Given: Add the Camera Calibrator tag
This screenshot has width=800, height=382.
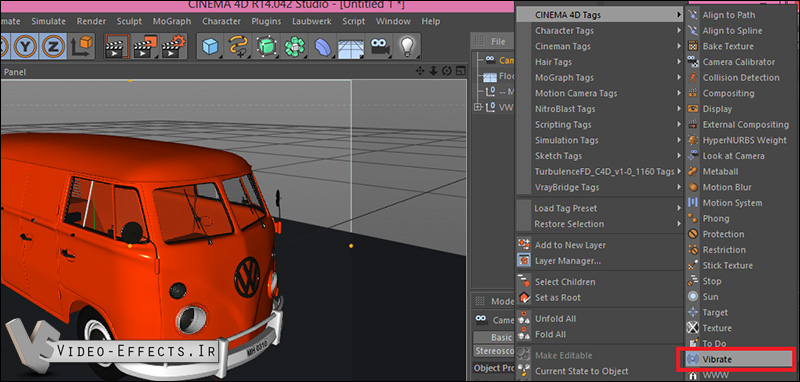Looking at the screenshot, I should pos(740,62).
